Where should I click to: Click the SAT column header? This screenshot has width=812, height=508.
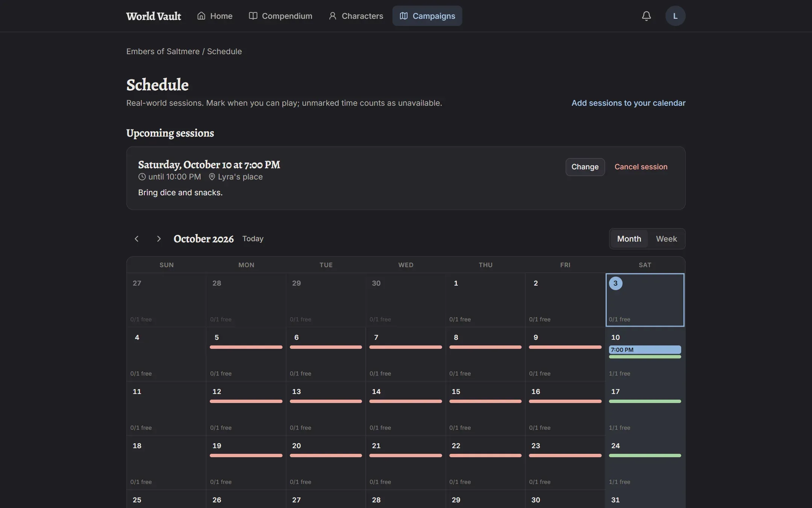(645, 265)
